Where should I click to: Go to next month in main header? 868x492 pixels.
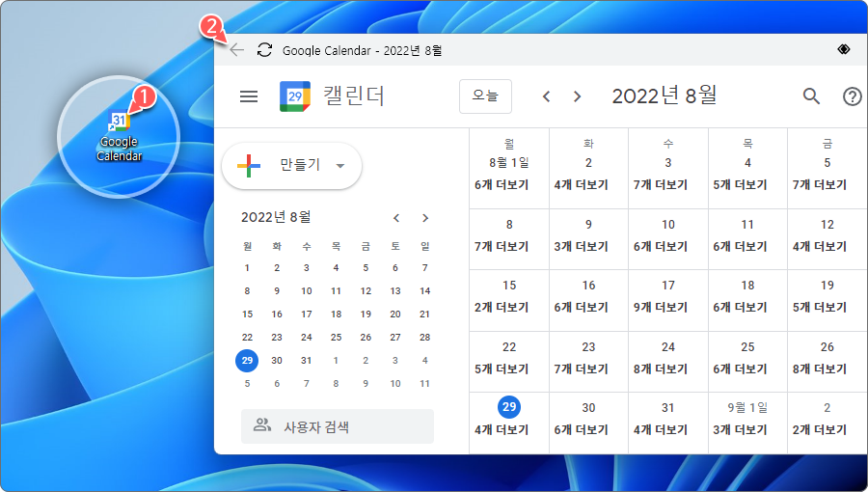577,96
